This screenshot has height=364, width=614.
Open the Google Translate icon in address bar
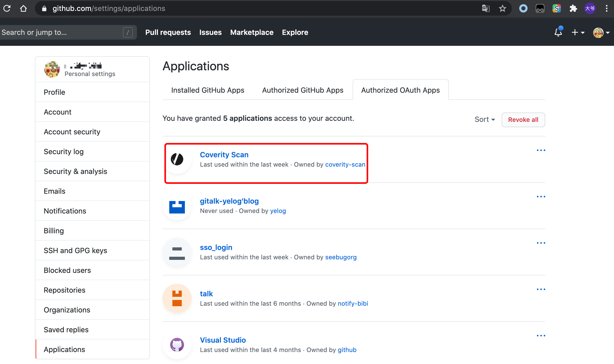pos(486,9)
